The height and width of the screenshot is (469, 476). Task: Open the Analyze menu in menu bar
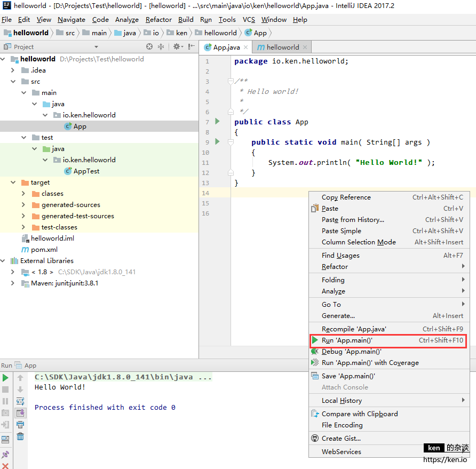(127, 20)
